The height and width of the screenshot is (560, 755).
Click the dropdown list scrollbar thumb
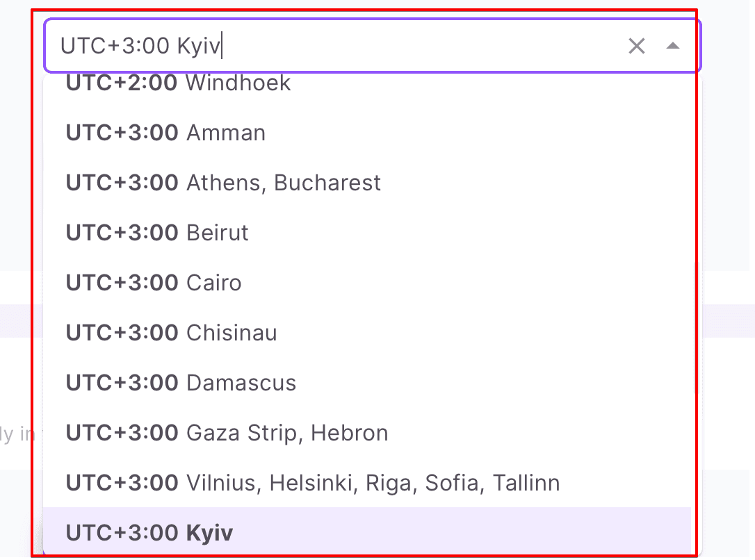tap(697, 333)
